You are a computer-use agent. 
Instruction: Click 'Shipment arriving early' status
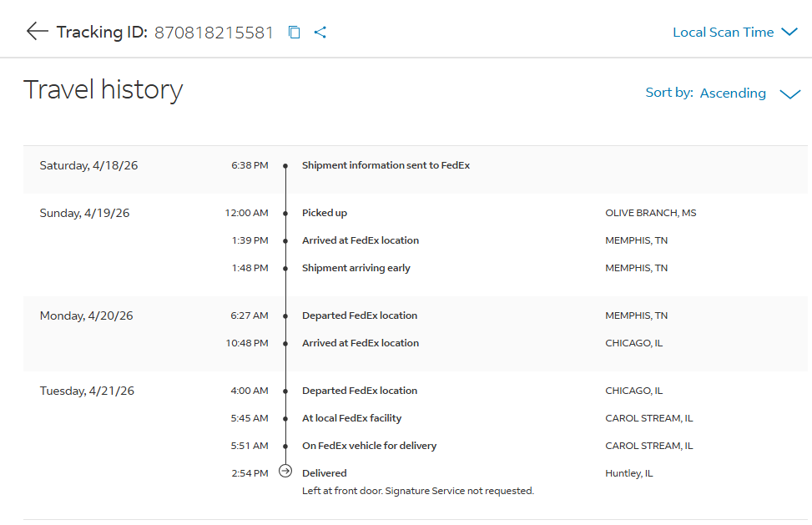pos(356,268)
